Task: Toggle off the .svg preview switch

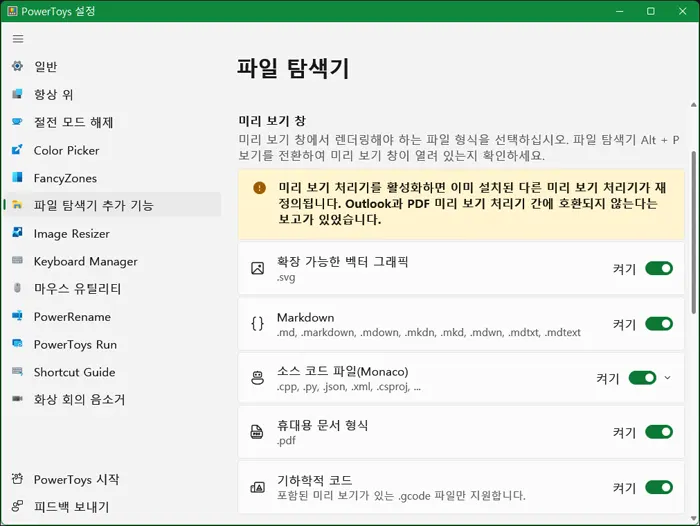Action: coord(659,268)
